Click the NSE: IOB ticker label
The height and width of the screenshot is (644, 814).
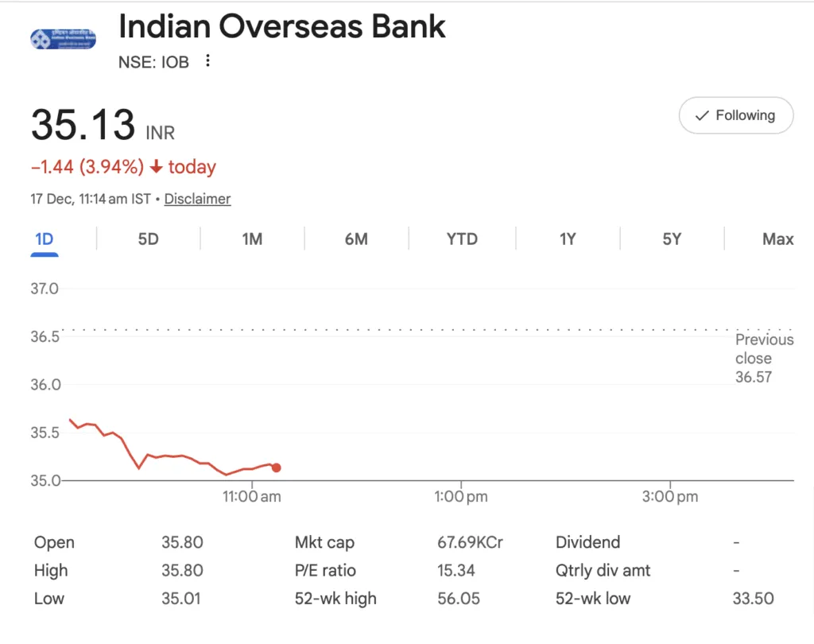click(x=154, y=61)
